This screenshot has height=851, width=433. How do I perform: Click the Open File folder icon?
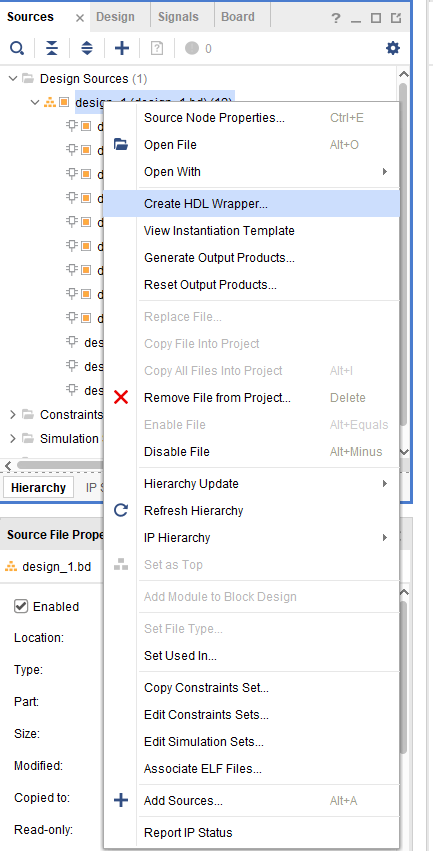[x=121, y=145]
